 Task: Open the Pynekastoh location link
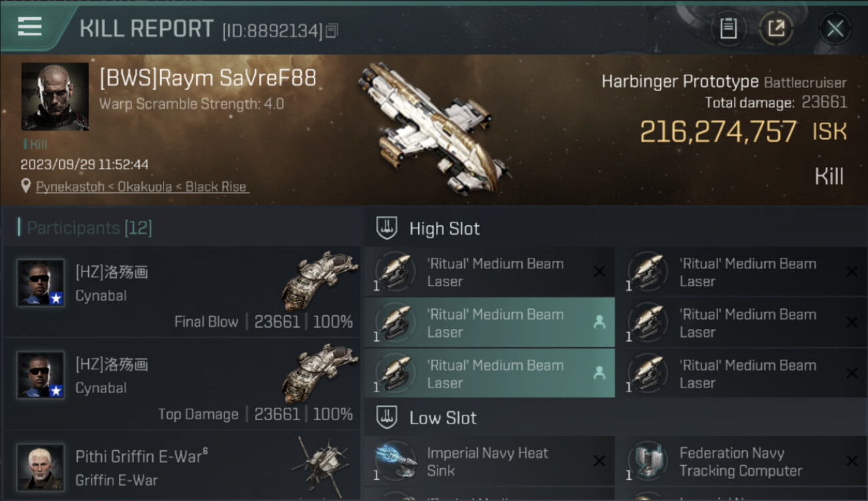142,187
